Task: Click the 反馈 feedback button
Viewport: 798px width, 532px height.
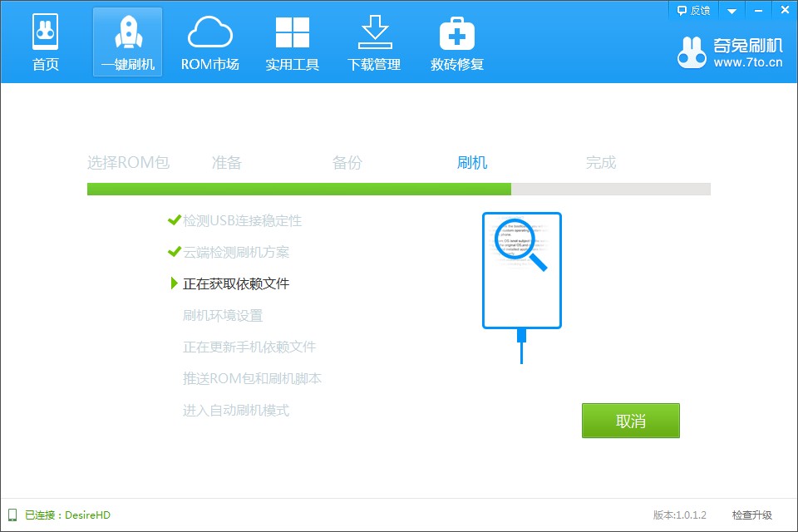Action: pyautogui.click(x=693, y=10)
